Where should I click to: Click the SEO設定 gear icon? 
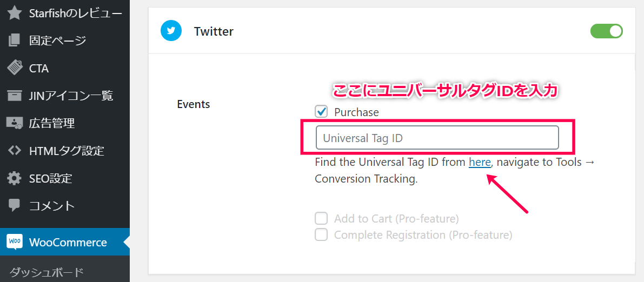(x=15, y=179)
